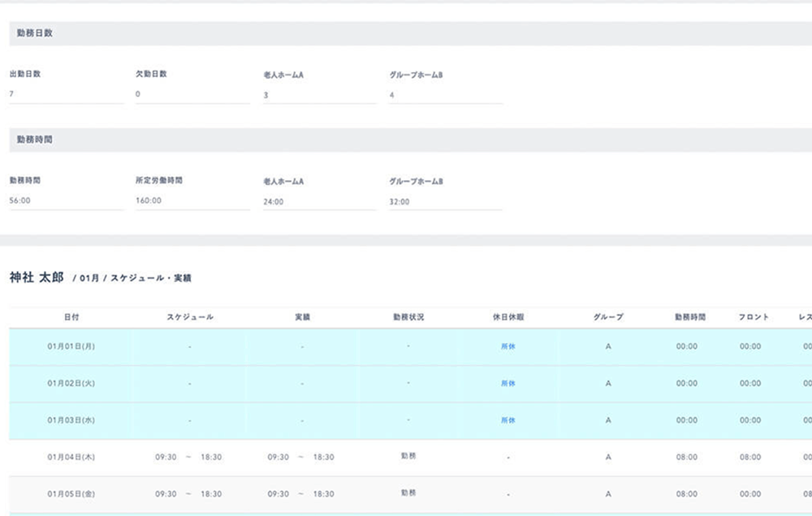The height and width of the screenshot is (516, 812).
Task: Click the 実績 time cell for 01月05日
Action: point(301,493)
